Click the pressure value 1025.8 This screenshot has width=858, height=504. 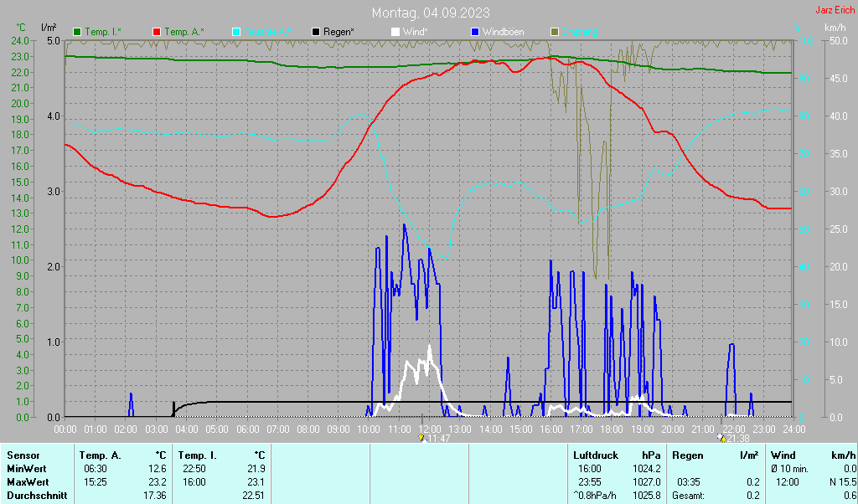point(647,496)
